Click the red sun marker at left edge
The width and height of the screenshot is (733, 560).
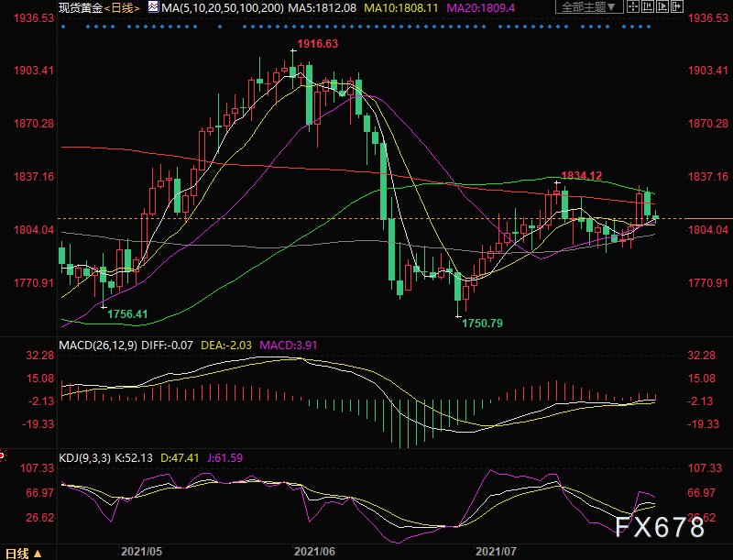3,455
